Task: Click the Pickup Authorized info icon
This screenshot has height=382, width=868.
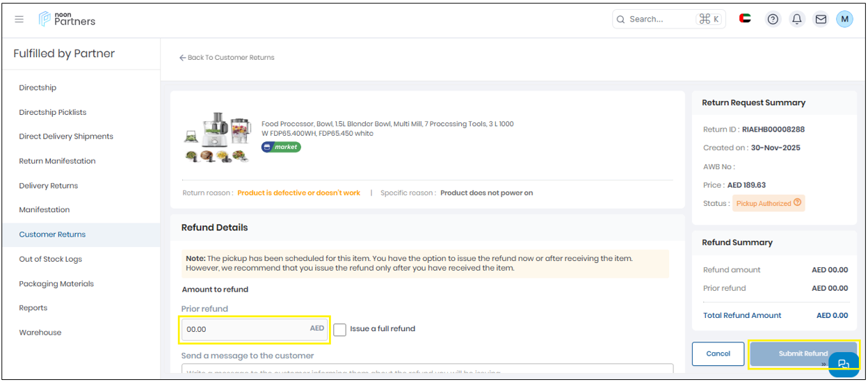Action: pyautogui.click(x=798, y=203)
